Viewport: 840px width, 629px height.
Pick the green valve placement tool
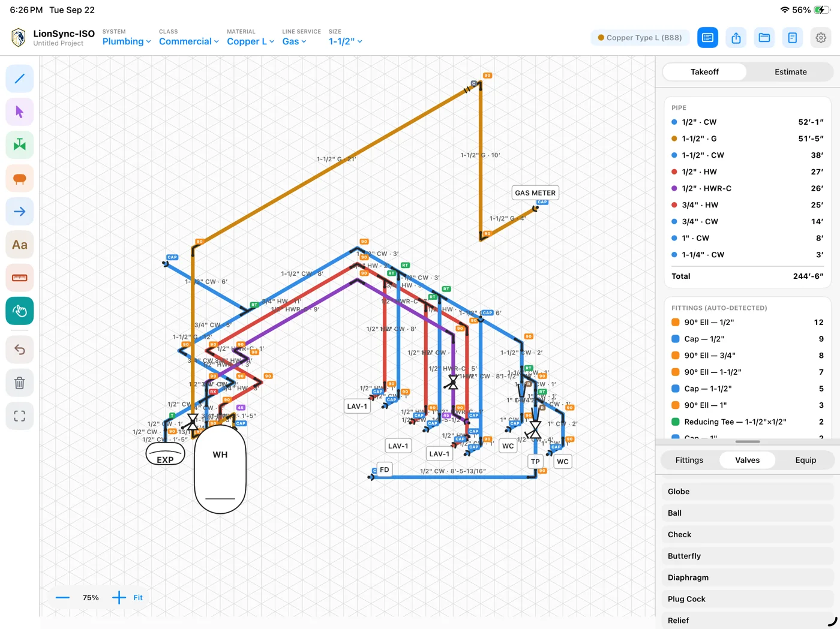tap(19, 145)
